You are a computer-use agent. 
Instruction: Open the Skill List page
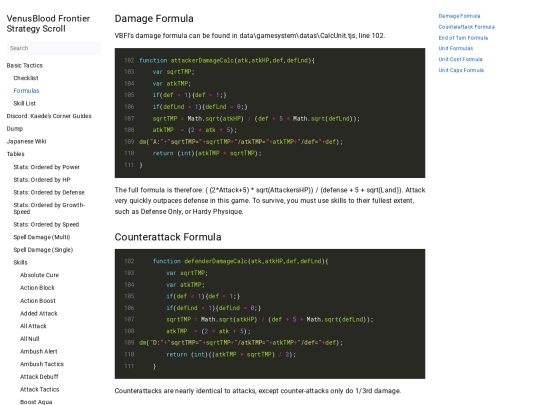click(x=24, y=103)
